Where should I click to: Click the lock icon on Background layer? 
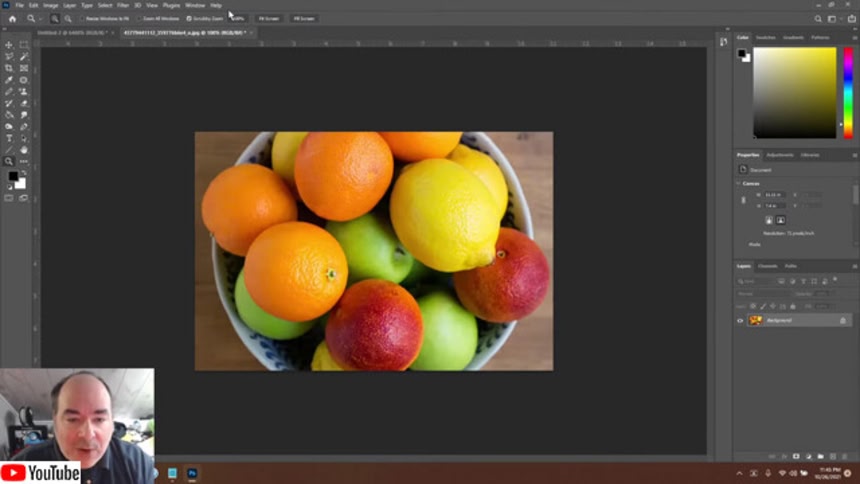pos(843,320)
